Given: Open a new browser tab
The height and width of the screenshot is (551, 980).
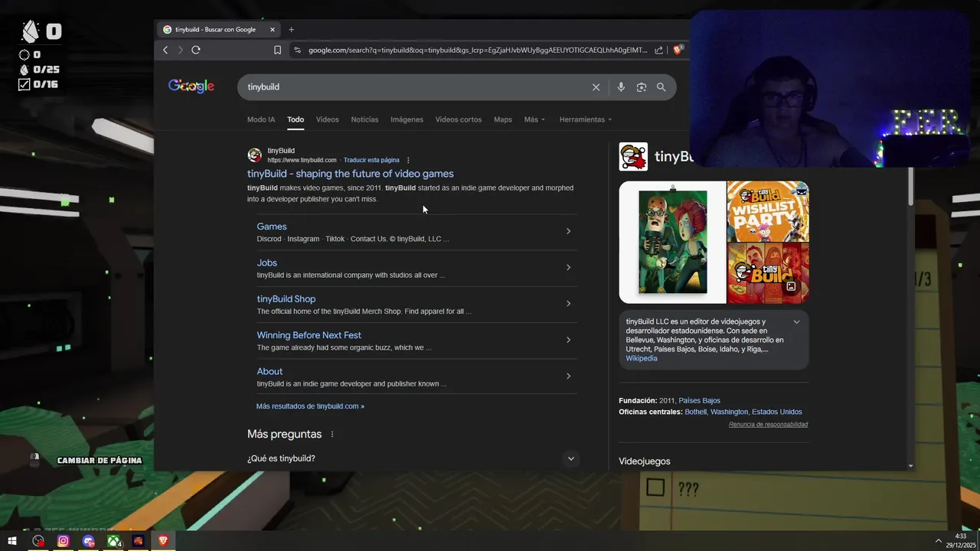Looking at the screenshot, I should (x=291, y=30).
